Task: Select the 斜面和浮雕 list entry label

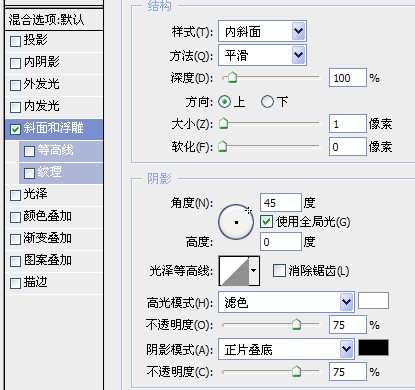Action: pos(53,128)
